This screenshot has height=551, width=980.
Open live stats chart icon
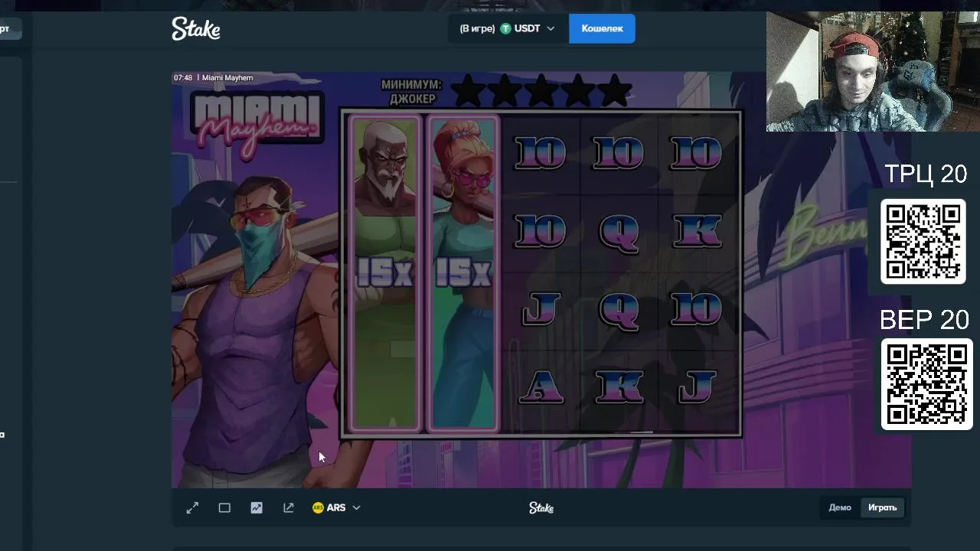click(x=256, y=507)
